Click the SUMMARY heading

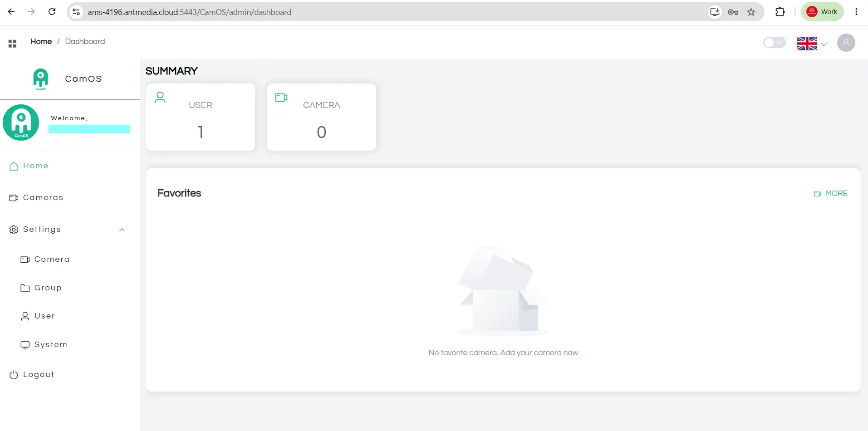pos(172,71)
